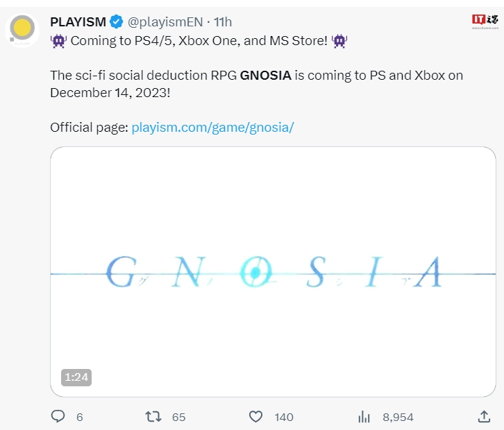The image size is (504, 430).
Task: Click the PLAYISM display name
Action: point(78,22)
